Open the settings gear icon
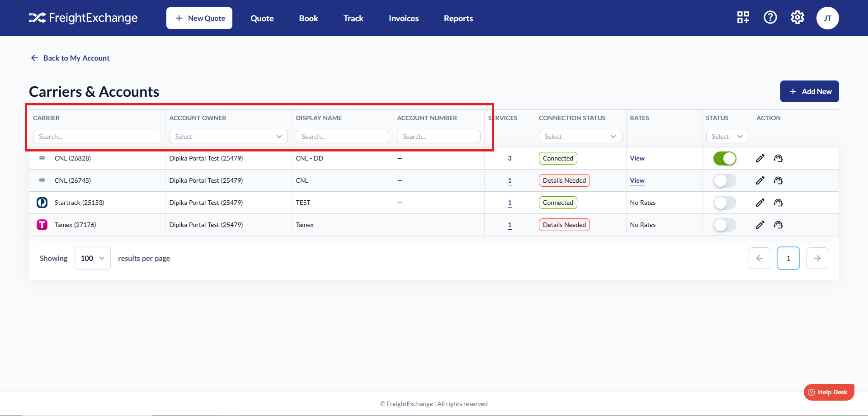 797,18
